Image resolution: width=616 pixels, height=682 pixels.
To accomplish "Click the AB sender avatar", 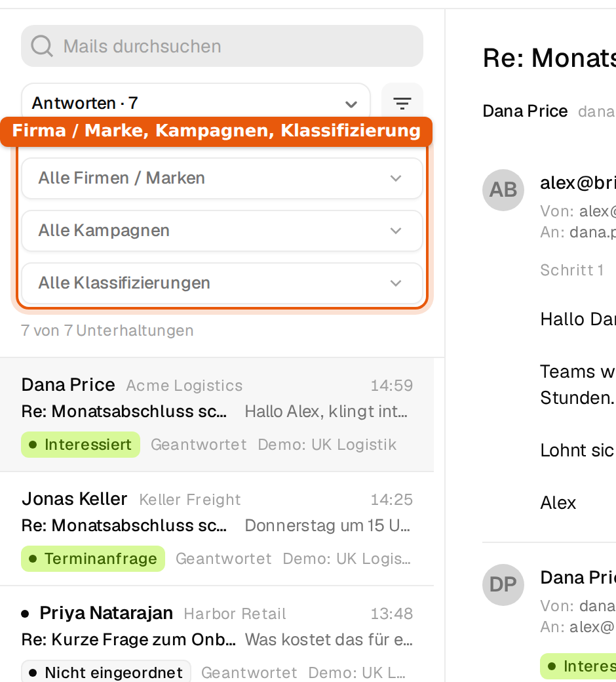I will pyautogui.click(x=503, y=190).
